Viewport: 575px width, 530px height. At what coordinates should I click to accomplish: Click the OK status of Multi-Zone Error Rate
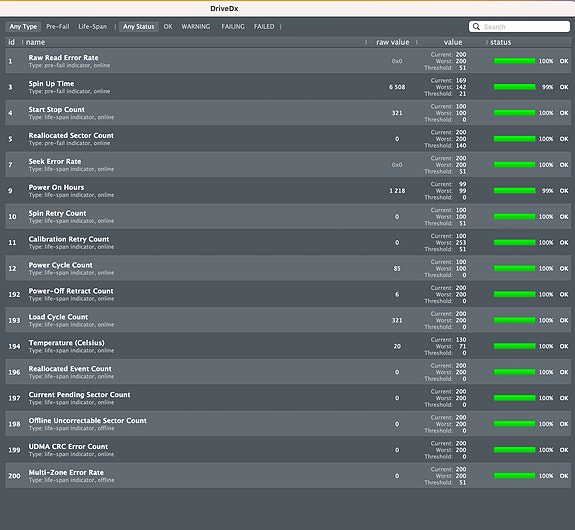point(564,476)
